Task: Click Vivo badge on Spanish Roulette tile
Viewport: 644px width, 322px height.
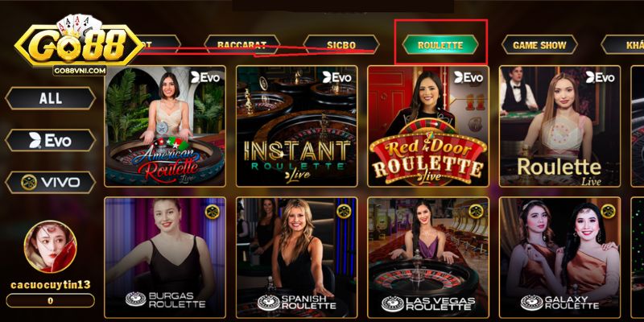Action: tap(345, 212)
